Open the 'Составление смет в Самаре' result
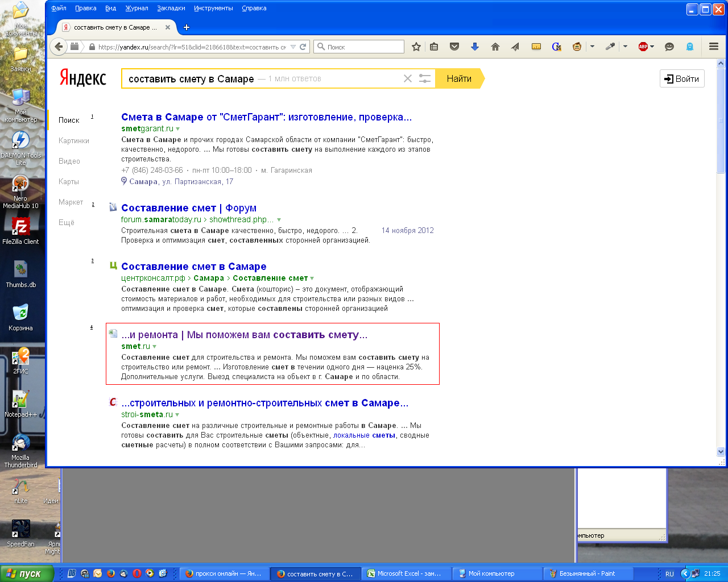728x582 pixels. click(193, 267)
